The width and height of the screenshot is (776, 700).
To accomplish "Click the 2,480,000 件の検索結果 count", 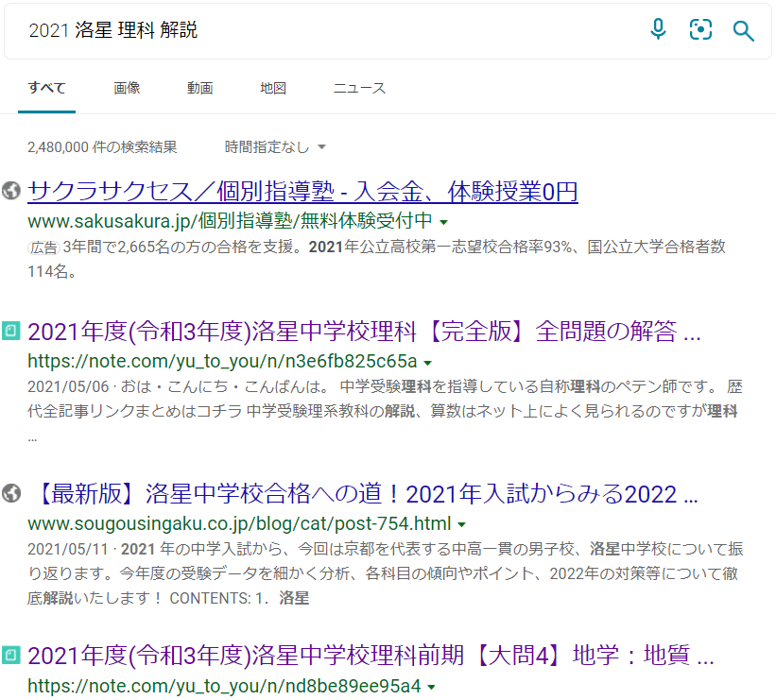I will (x=102, y=147).
